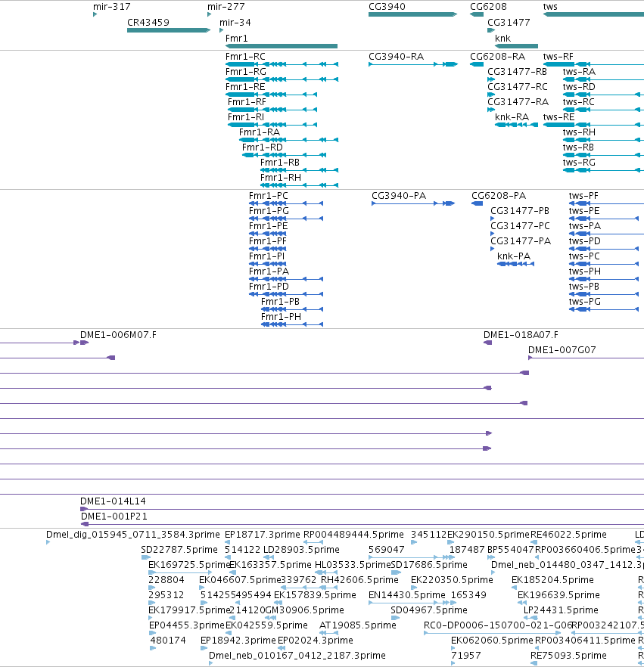Click the mir-317 label
Viewport: 644px width, 667px height.
click(x=112, y=6)
